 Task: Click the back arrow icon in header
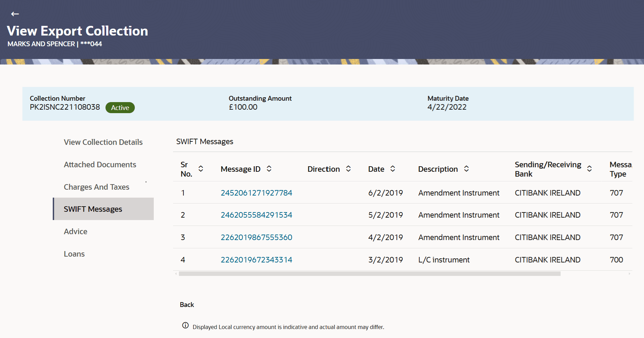[15, 14]
